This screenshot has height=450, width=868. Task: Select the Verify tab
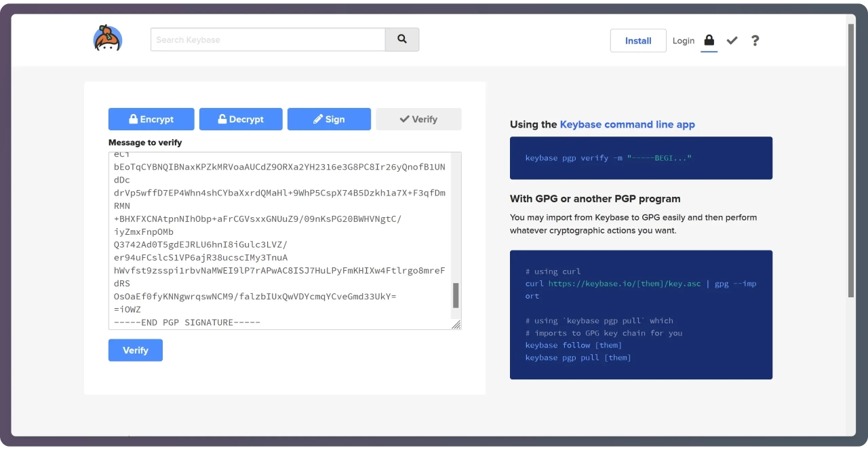(418, 119)
